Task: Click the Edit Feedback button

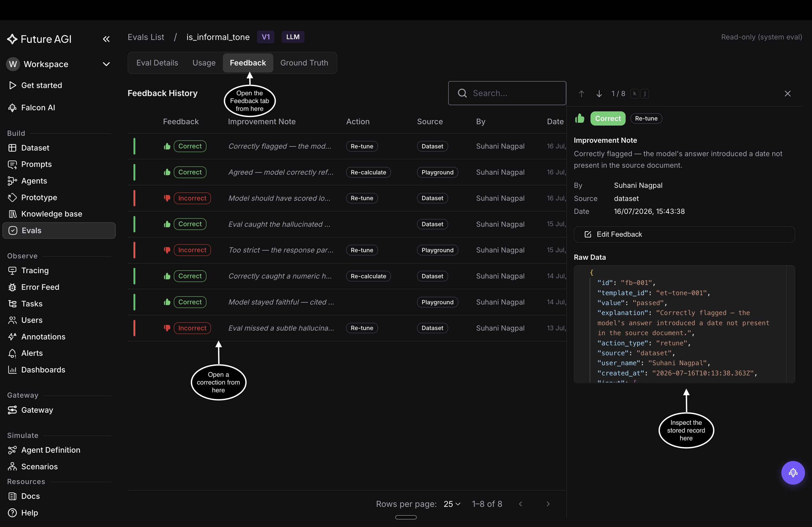Action: point(684,235)
